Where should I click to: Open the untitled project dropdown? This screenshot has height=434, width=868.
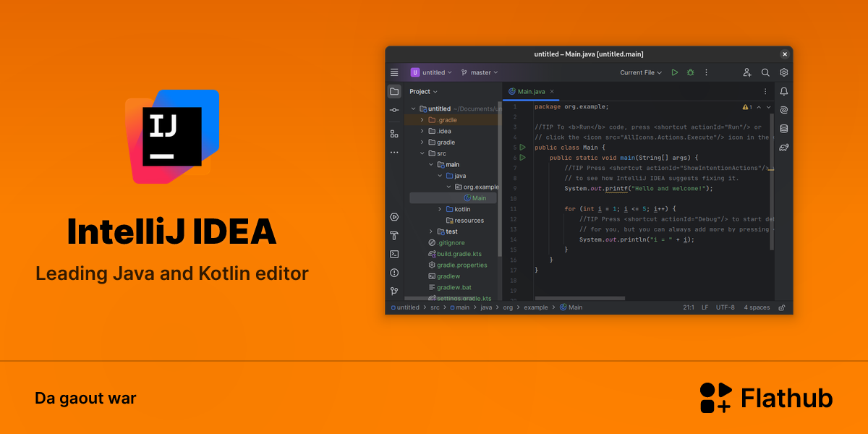[x=431, y=72]
